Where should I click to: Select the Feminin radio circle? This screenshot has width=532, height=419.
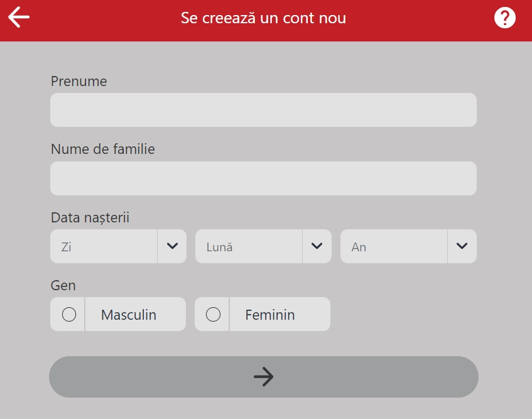(x=214, y=314)
